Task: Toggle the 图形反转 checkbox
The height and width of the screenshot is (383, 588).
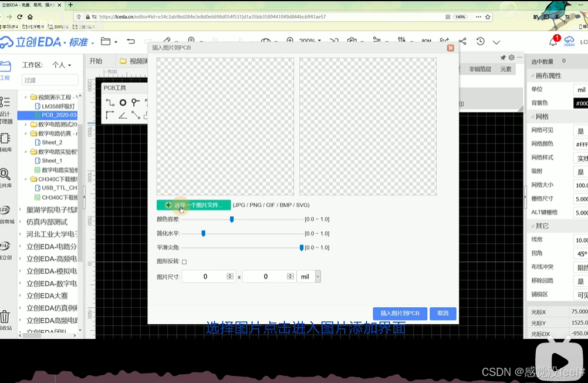Action: (184, 262)
